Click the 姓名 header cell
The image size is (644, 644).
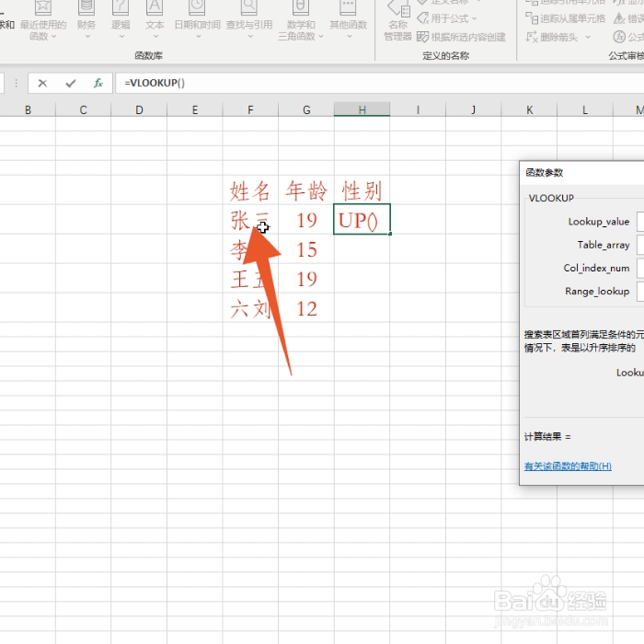click(250, 191)
